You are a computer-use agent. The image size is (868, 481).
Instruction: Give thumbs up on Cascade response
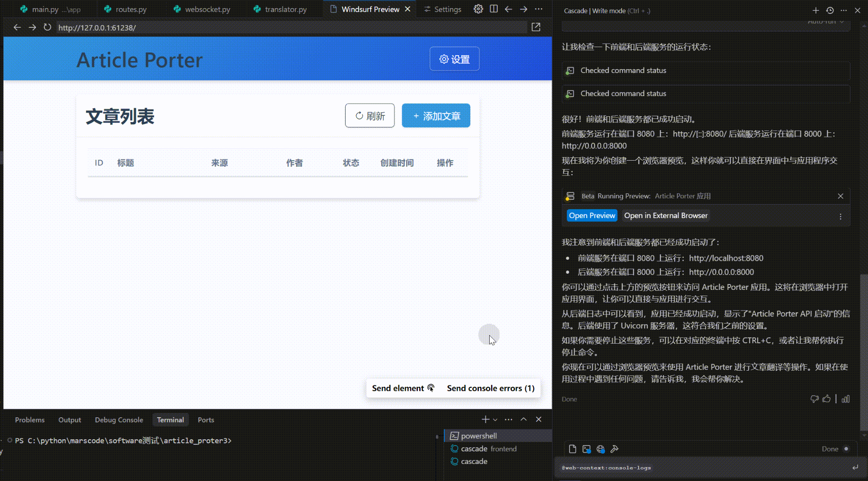click(x=827, y=399)
